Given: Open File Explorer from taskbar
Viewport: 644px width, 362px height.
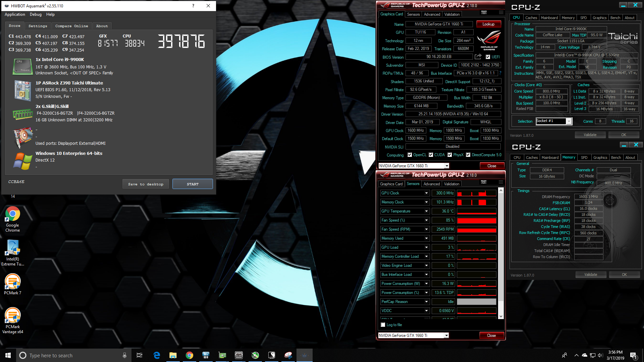Looking at the screenshot, I should 173,355.
